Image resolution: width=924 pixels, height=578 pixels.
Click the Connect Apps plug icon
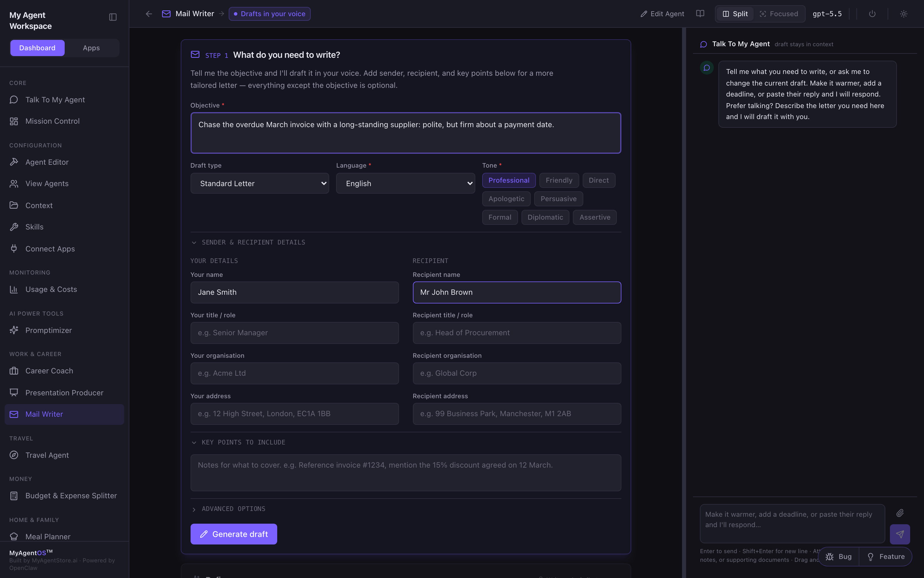click(14, 249)
